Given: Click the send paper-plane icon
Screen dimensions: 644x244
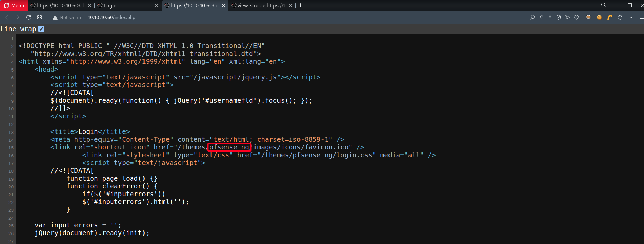Looking at the screenshot, I should [568, 17].
